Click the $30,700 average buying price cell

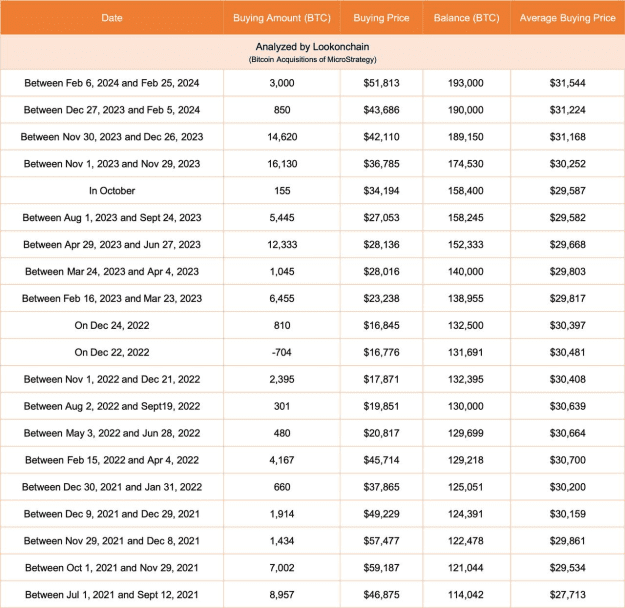(567, 460)
